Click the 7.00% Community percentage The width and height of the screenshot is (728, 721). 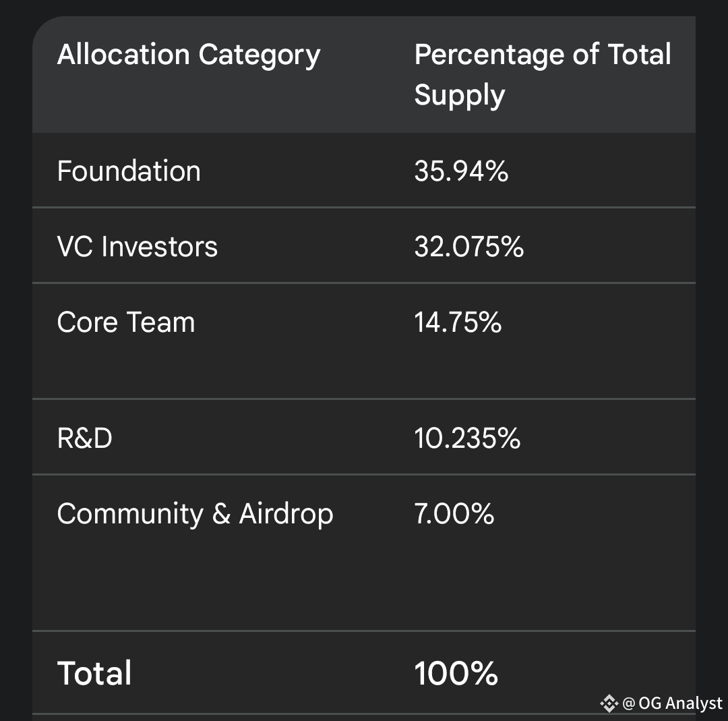click(454, 514)
